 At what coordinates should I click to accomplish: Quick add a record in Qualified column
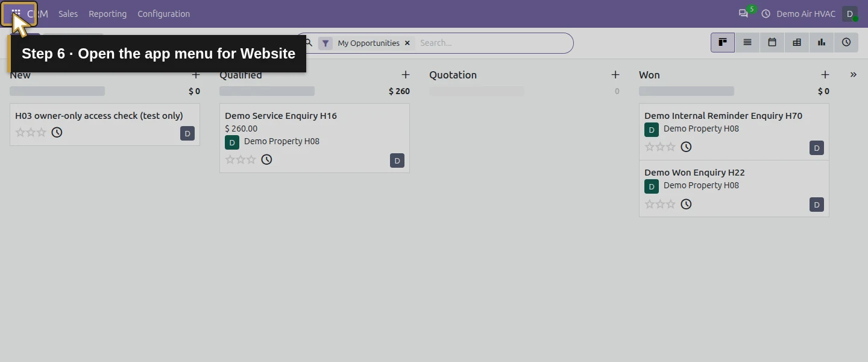[x=406, y=75]
